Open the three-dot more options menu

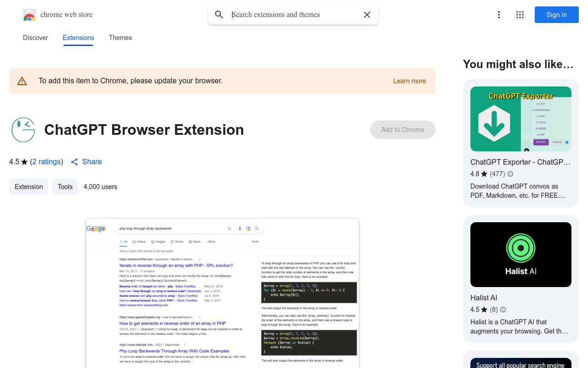[499, 15]
